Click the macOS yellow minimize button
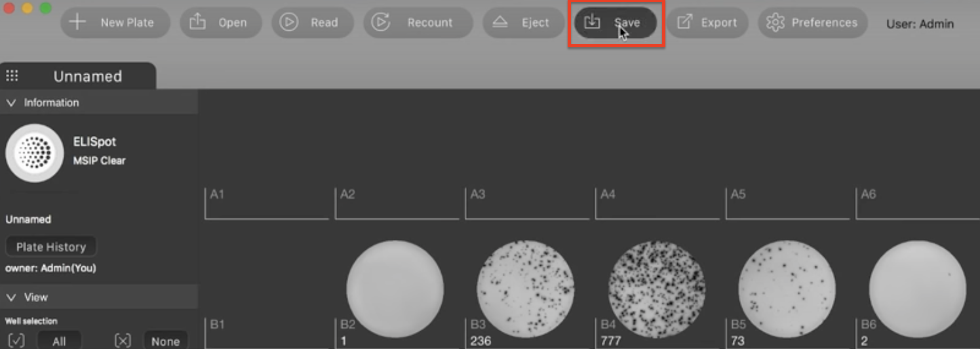The width and height of the screenshot is (980, 349). pos(28,8)
